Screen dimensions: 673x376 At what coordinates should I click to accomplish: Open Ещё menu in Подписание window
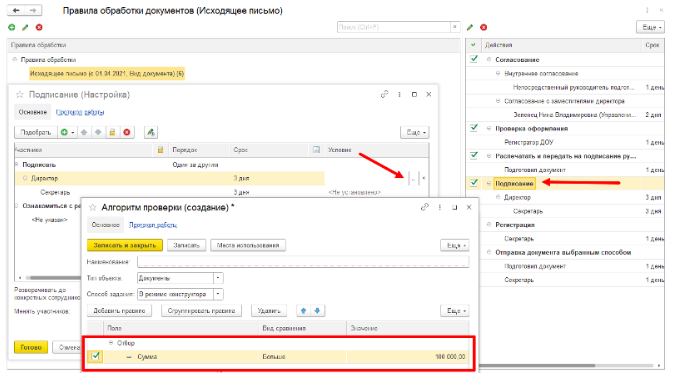[415, 132]
